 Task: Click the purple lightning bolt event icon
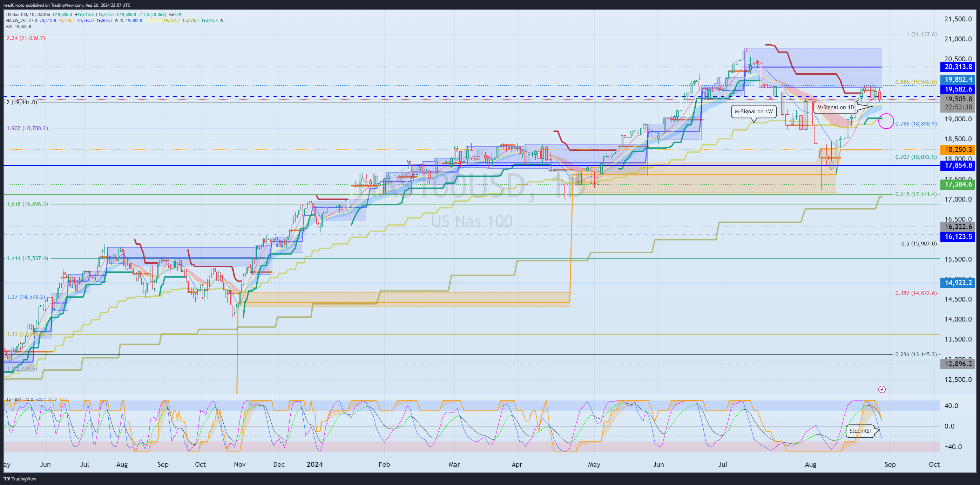[x=881, y=389]
